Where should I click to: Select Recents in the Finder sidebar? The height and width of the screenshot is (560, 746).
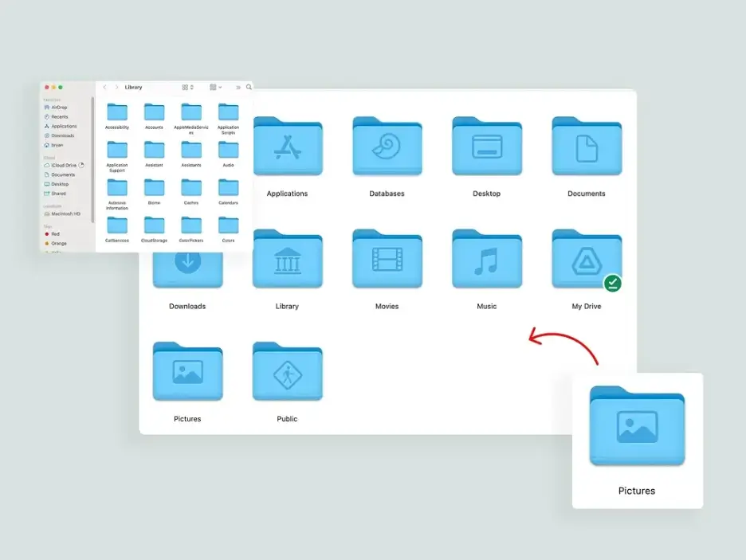tap(56, 117)
